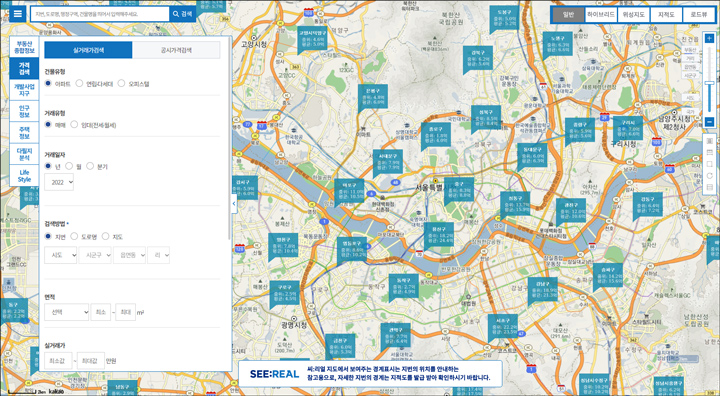Image resolution: width=720 pixels, height=396 pixels.
Task: Switch map to 하이브리드 view
Action: (601, 15)
